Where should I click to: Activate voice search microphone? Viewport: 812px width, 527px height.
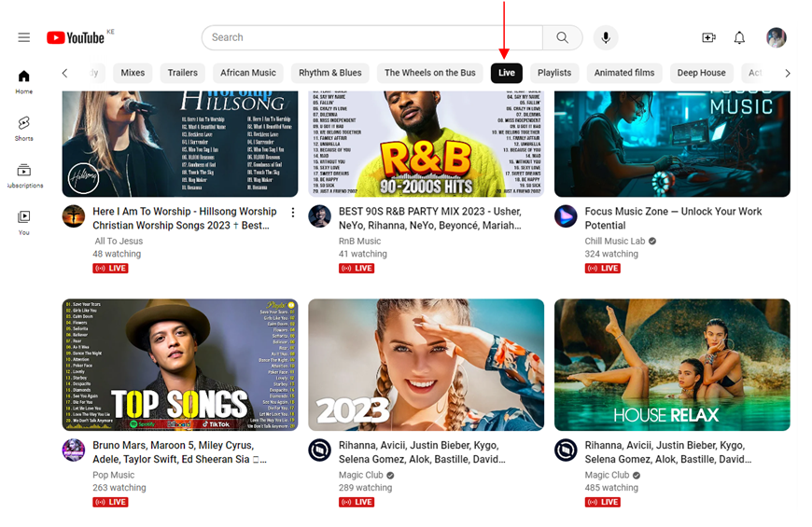pyautogui.click(x=606, y=37)
